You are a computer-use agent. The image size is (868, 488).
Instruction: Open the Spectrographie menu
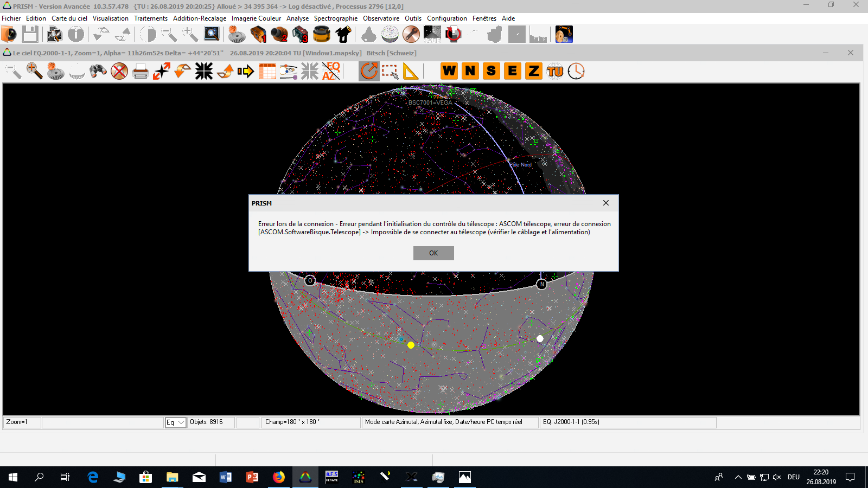(x=335, y=18)
